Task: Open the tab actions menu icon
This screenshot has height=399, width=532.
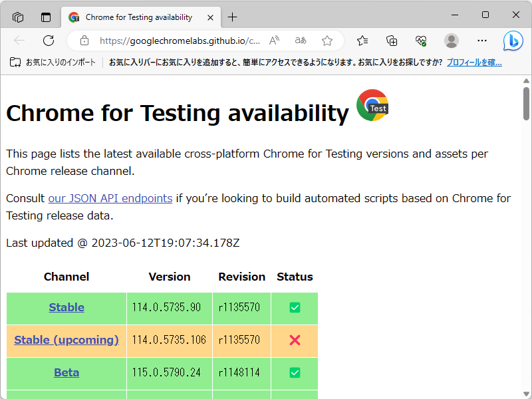Action: 45,16
